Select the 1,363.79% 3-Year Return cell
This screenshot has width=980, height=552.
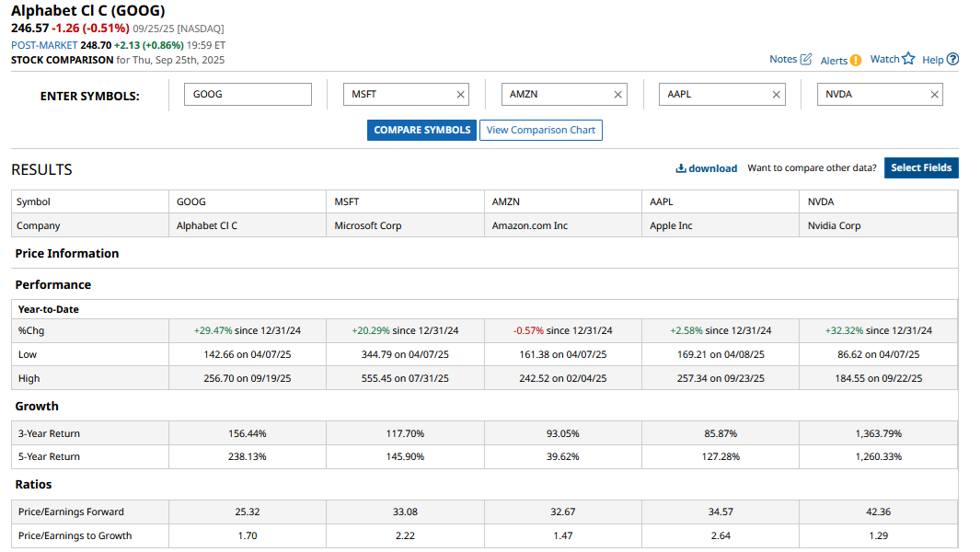pos(879,433)
